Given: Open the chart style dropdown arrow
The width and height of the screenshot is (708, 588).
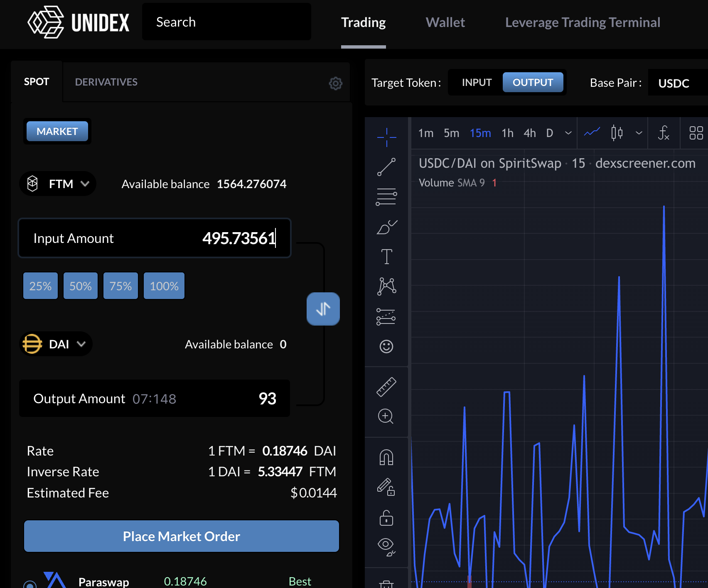Looking at the screenshot, I should tap(639, 133).
